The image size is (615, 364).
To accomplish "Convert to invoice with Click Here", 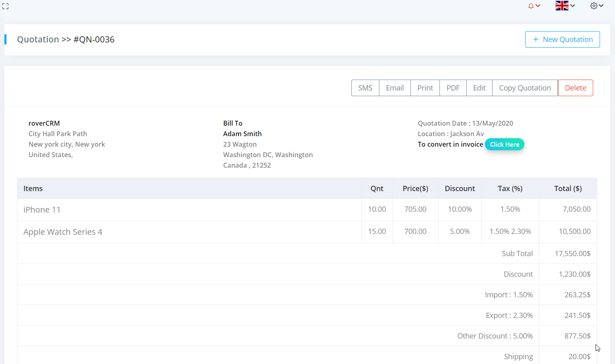I will (x=504, y=145).
